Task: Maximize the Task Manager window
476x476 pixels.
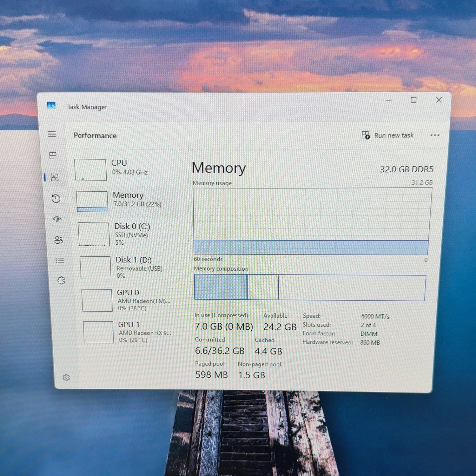Action: (x=413, y=100)
